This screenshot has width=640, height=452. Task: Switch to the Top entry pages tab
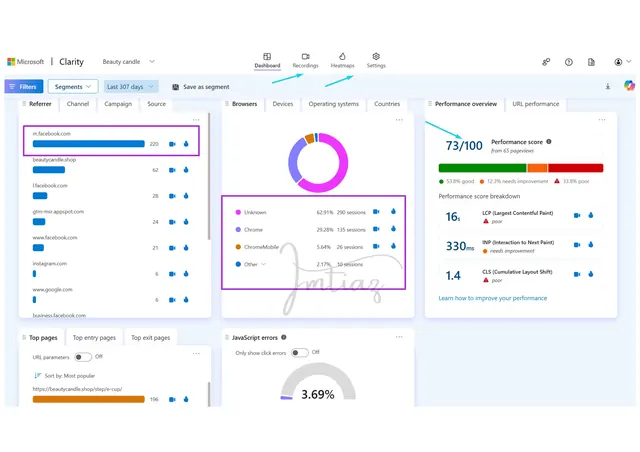point(94,338)
